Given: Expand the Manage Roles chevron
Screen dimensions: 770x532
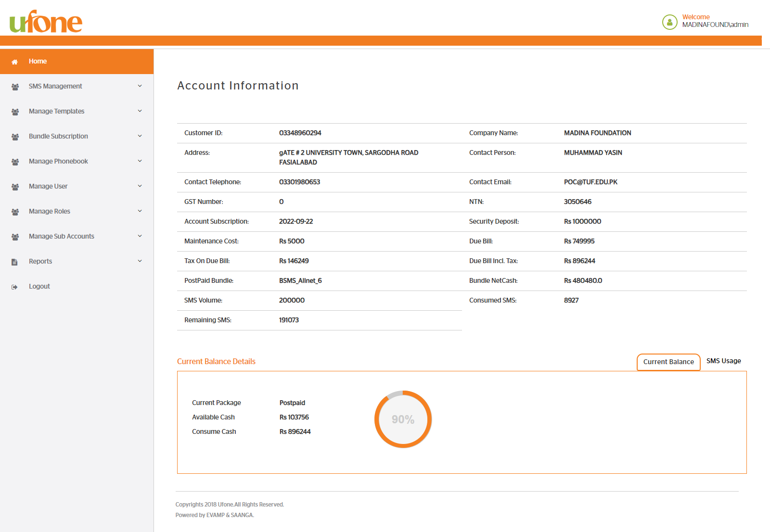Looking at the screenshot, I should point(140,211).
